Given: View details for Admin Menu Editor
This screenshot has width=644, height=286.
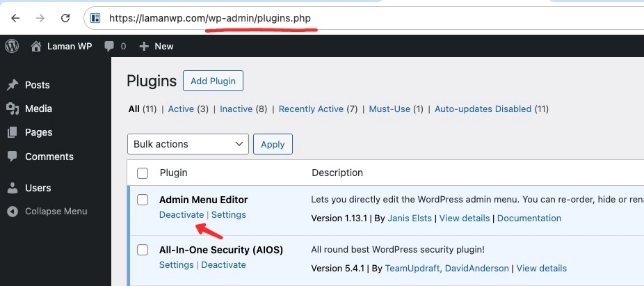Looking at the screenshot, I should click(465, 219).
